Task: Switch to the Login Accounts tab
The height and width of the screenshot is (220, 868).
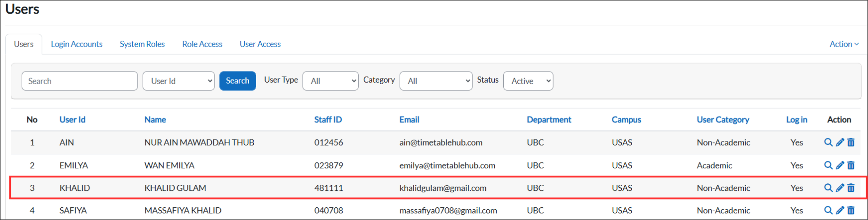Action: click(77, 44)
